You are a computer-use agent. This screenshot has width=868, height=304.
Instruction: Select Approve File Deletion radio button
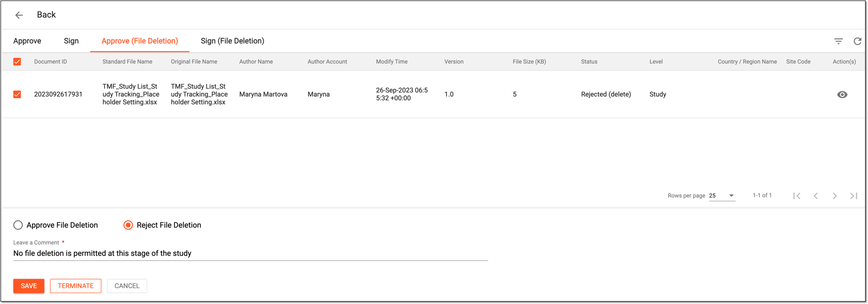pyautogui.click(x=18, y=225)
